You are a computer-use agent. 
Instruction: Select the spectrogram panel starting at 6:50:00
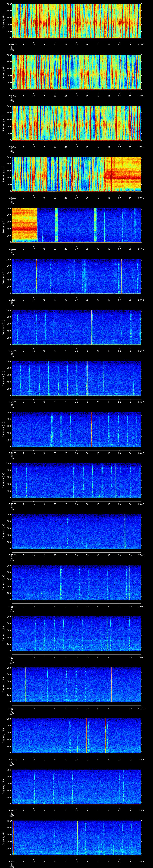77,225
